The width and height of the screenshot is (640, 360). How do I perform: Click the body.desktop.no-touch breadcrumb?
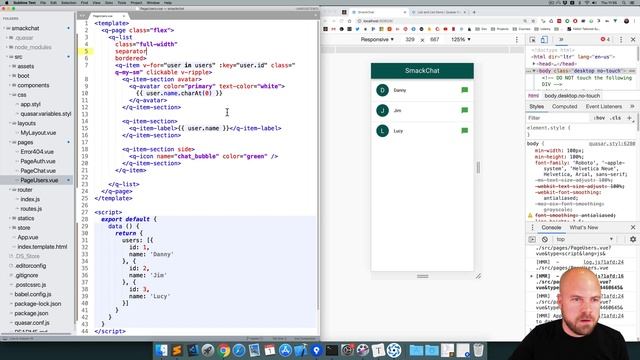pyautogui.click(x=572, y=96)
